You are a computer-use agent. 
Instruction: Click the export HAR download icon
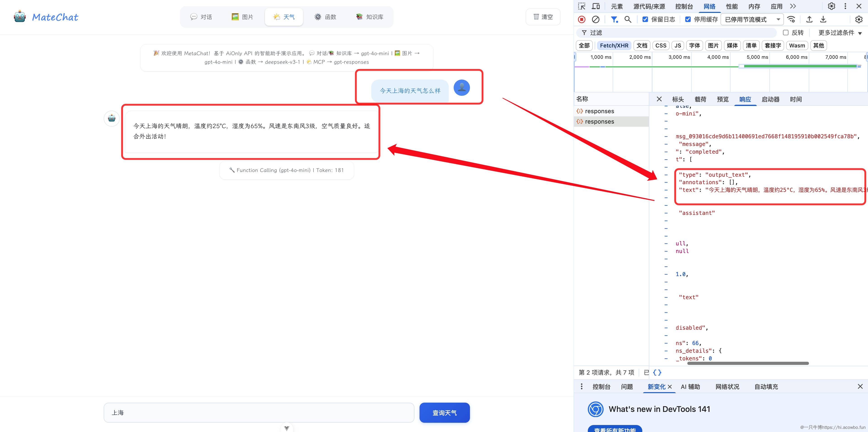(x=823, y=19)
